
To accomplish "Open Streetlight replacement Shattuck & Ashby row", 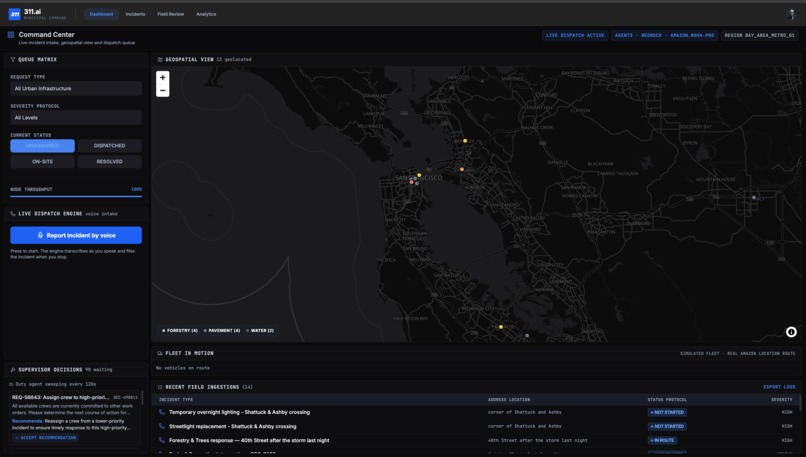I will tap(475, 426).
